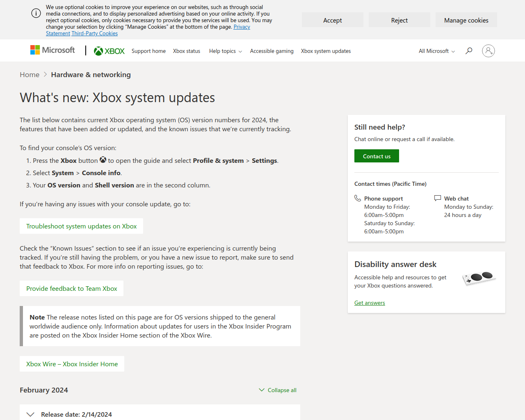The image size is (525, 420).
Task: Click the page title What's new: Xbox system updates
Action: pyautogui.click(x=117, y=98)
